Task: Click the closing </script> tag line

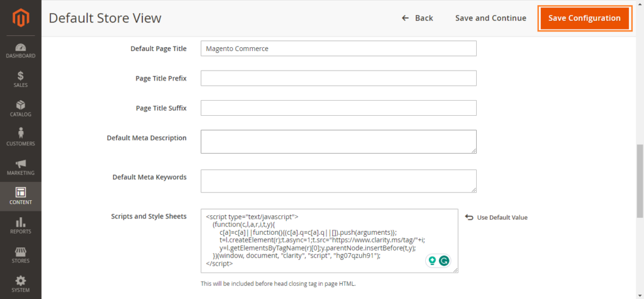Action: [x=219, y=264]
